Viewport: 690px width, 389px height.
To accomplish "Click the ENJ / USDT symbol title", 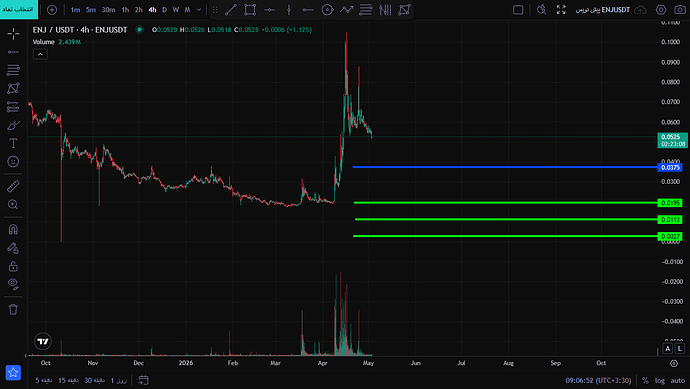I will [80, 29].
